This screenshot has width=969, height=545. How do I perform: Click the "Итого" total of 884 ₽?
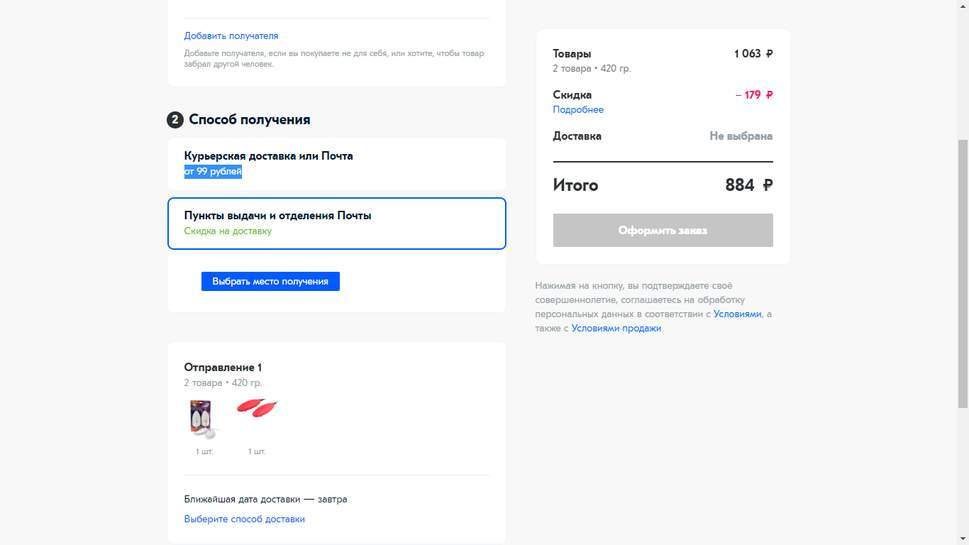[x=748, y=185]
